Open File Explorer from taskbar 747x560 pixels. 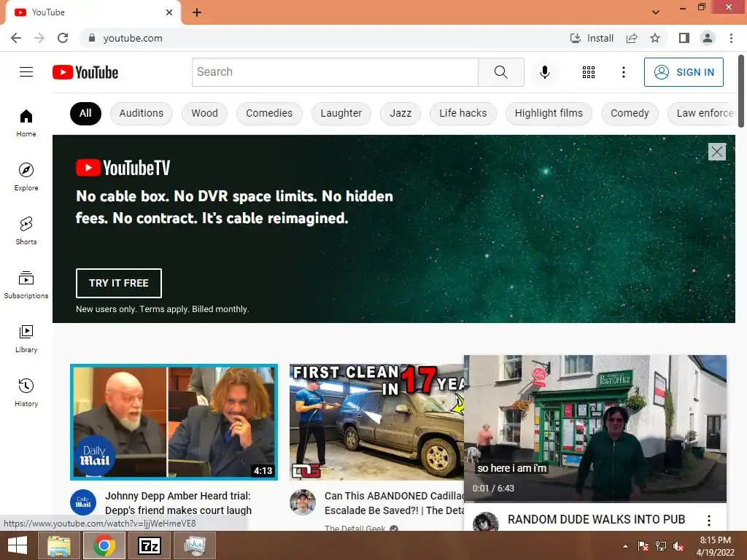coord(58,545)
